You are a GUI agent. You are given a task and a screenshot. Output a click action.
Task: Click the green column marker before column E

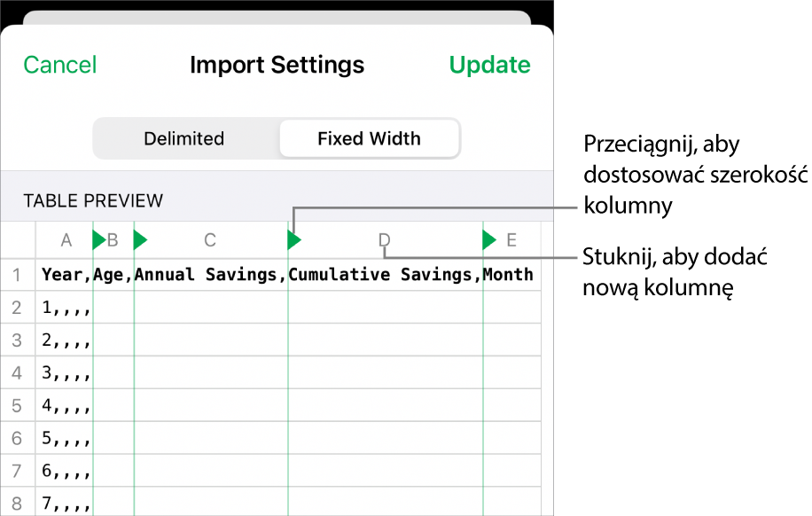pos(488,239)
